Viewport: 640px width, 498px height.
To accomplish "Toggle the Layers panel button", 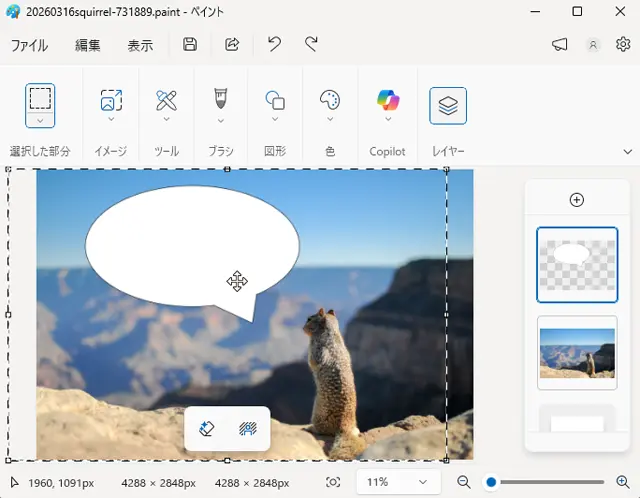I will coord(448,105).
